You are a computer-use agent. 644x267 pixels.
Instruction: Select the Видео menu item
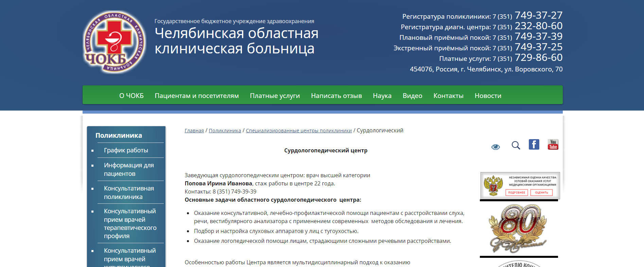(413, 96)
